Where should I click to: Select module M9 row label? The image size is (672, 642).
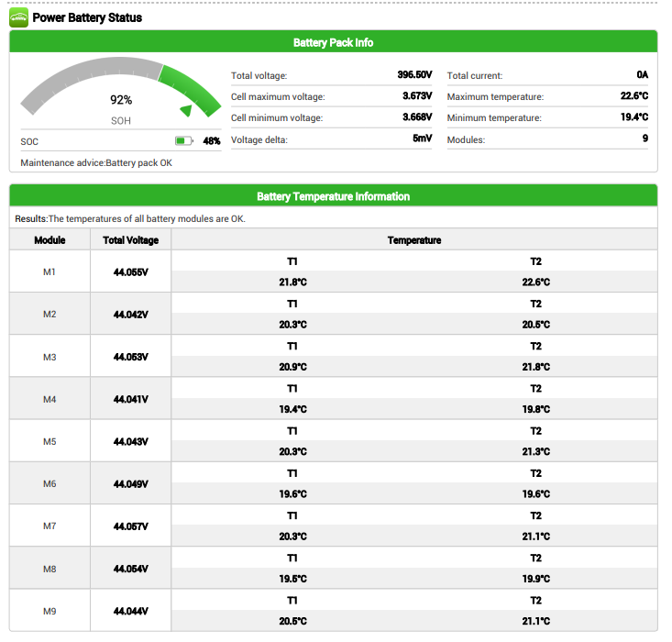pos(50,611)
